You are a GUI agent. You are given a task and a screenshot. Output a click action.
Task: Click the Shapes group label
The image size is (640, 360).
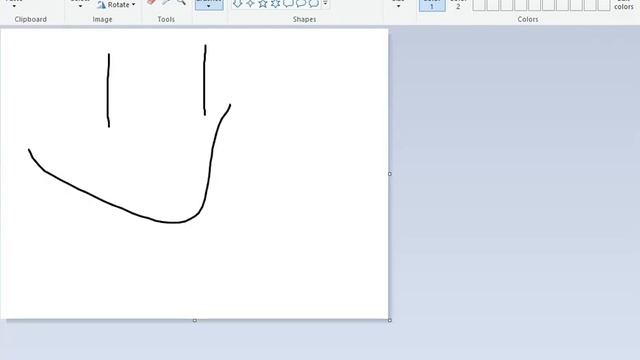click(304, 19)
